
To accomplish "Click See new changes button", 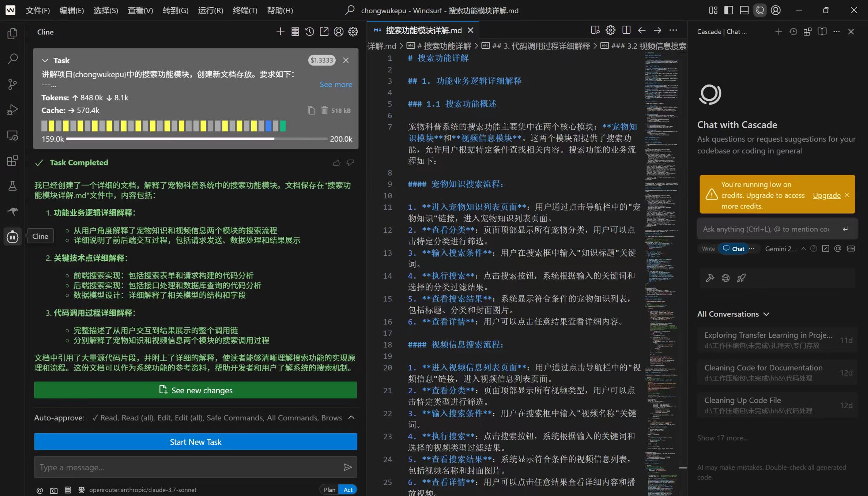I will pos(196,390).
